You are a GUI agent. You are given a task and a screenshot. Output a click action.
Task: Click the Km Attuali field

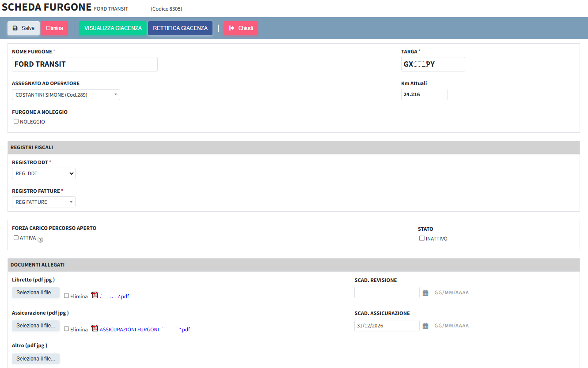tap(424, 94)
